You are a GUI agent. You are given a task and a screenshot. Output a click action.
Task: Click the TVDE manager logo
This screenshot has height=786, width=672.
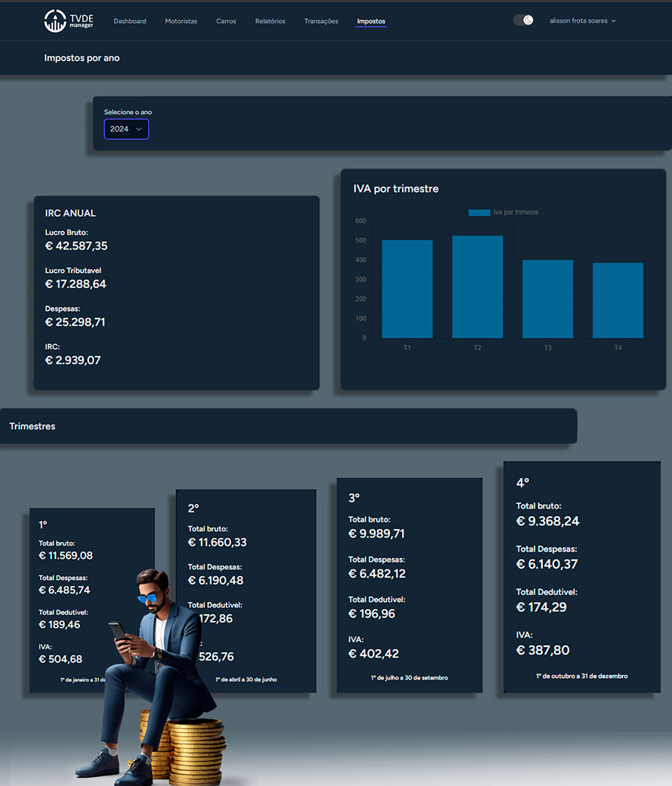(68, 21)
